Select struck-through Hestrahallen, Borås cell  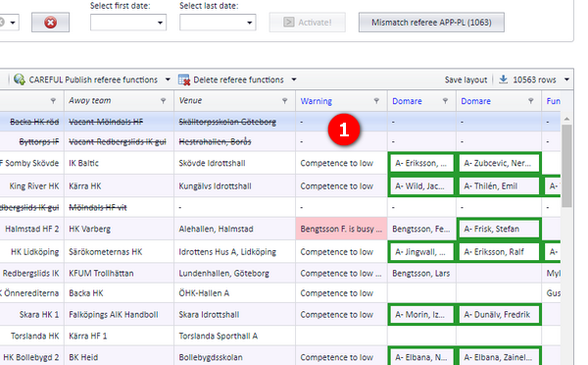pyautogui.click(x=235, y=141)
